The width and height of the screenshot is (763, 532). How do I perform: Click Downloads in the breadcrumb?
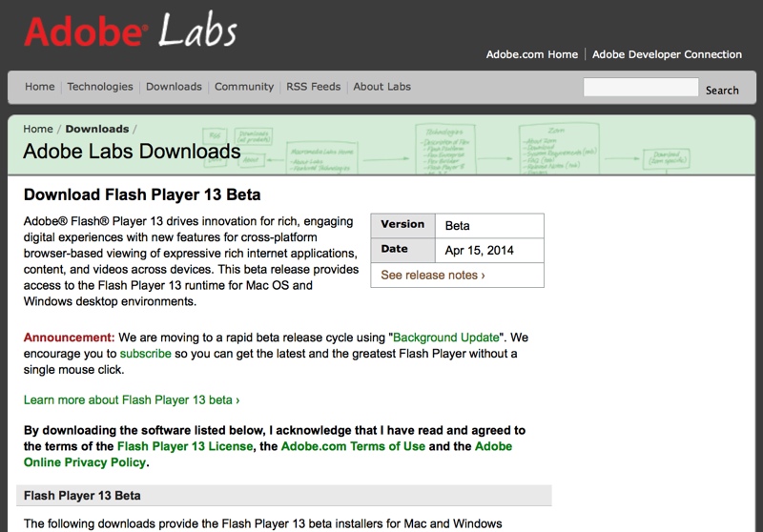pyautogui.click(x=97, y=129)
